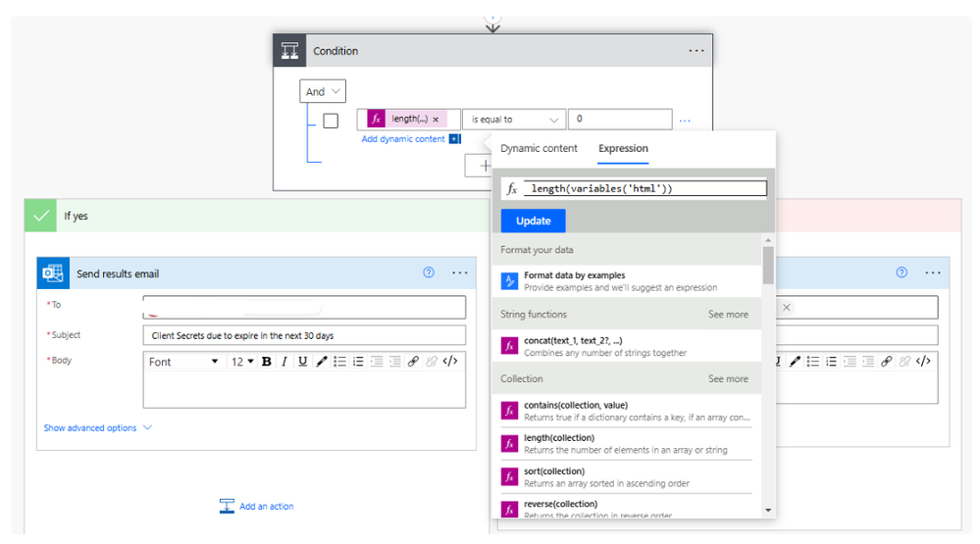
Task: Open the Condition card ellipsis menu
Action: coord(696,51)
